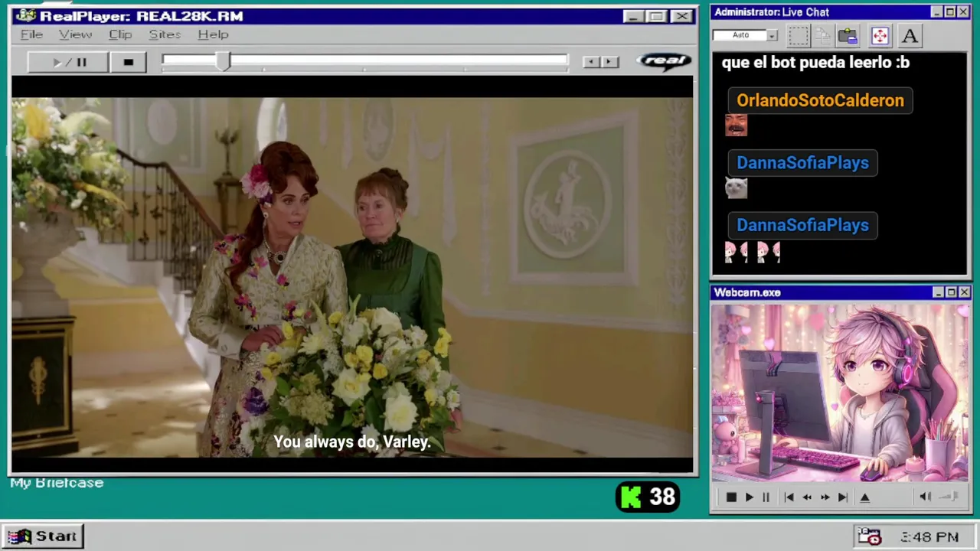Maximize the Webcam.exe window
Viewport: 980px width, 551px height.
tap(951, 292)
